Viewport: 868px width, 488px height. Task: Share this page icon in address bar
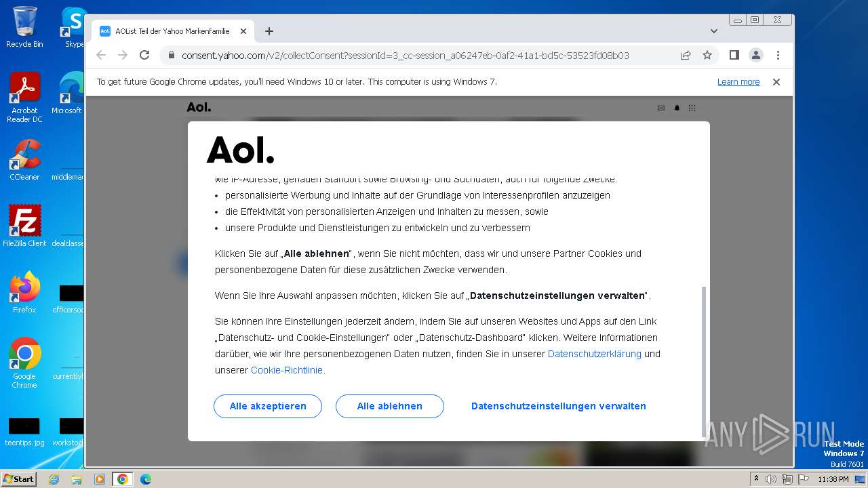point(686,55)
